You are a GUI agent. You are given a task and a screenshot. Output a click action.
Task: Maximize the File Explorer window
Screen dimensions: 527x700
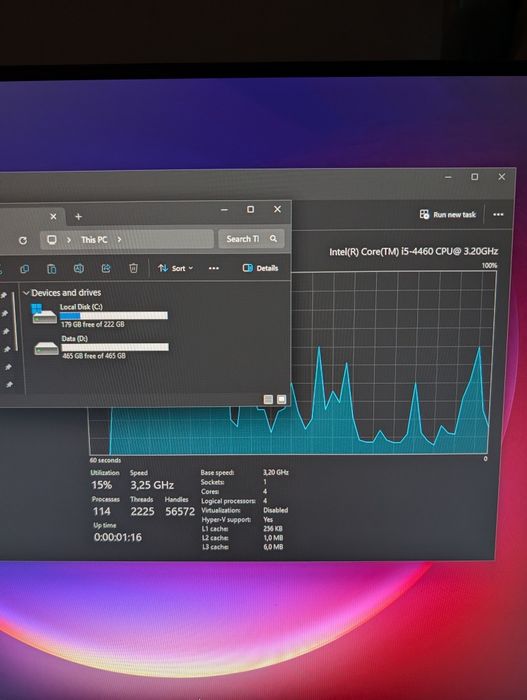[x=251, y=209]
